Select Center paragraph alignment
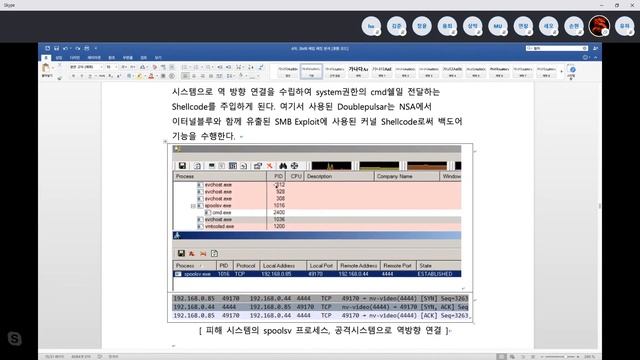Image resolution: width=640 pixels, height=360 pixels. [x=194, y=76]
